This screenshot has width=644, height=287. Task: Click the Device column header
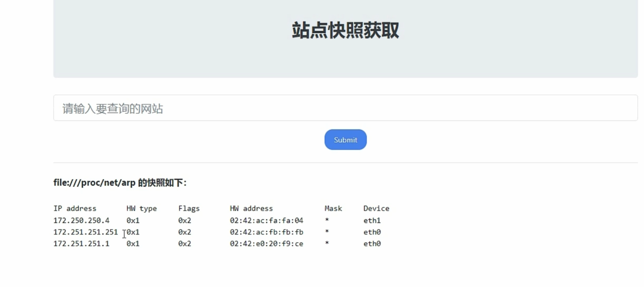tap(376, 208)
